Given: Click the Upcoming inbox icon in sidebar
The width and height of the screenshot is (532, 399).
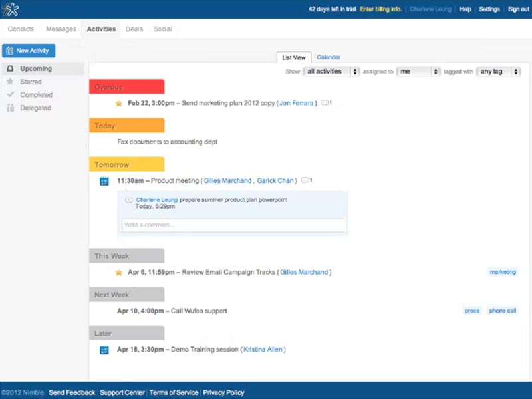Looking at the screenshot, I should coord(10,68).
